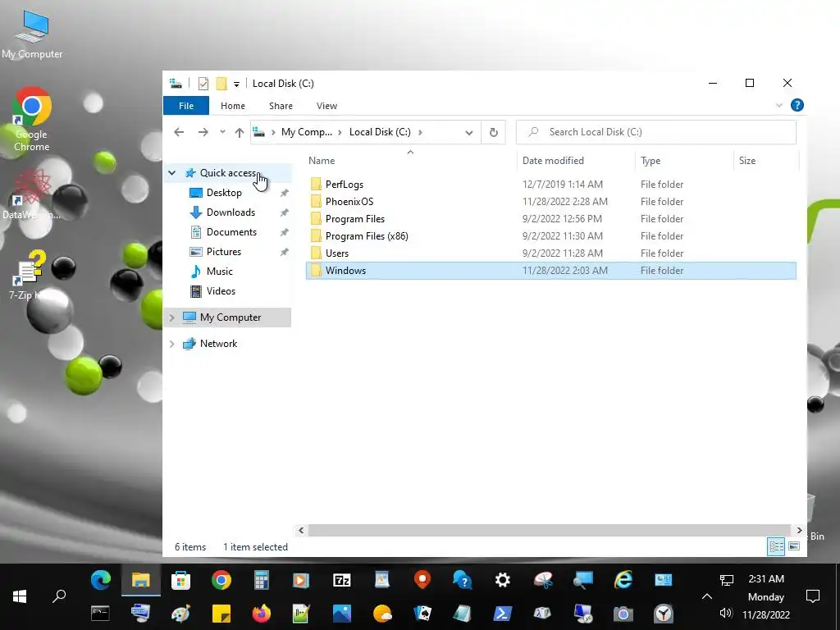Expand the ribbon with the chevron
This screenshot has height=630, width=840.
pyautogui.click(x=779, y=106)
